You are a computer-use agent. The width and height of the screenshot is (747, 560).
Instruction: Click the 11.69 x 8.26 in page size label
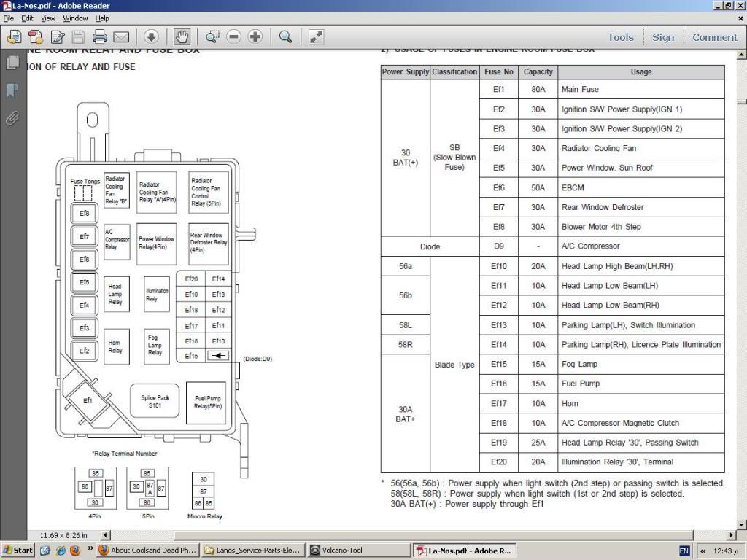[63, 535]
